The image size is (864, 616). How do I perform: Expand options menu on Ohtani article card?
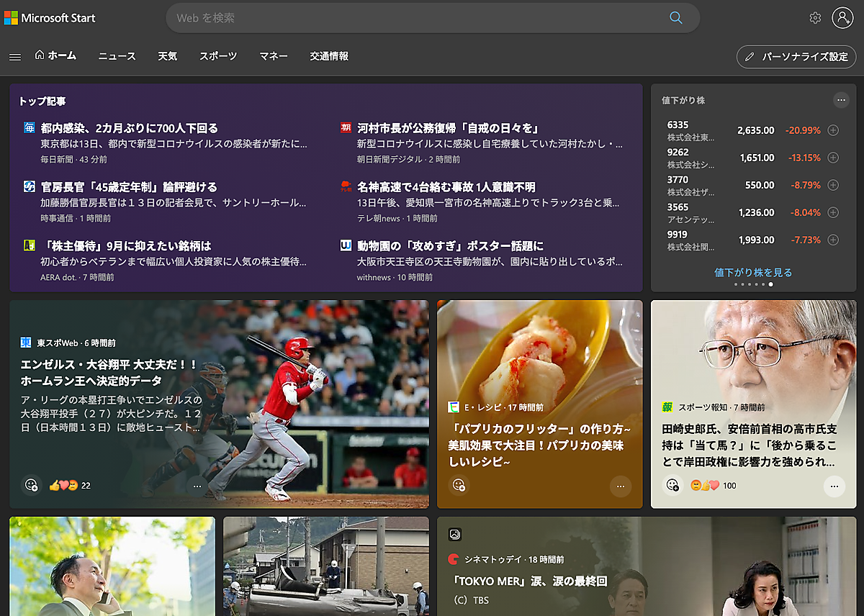click(197, 486)
